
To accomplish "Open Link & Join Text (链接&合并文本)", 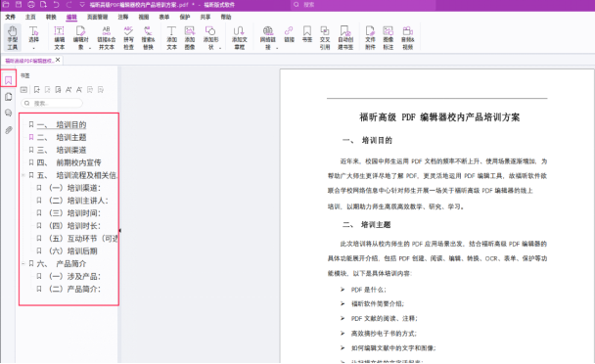I will click(x=107, y=37).
